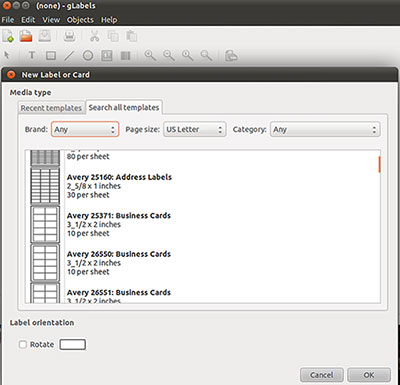
Task: Open the Page size dropdown
Action: coord(195,129)
